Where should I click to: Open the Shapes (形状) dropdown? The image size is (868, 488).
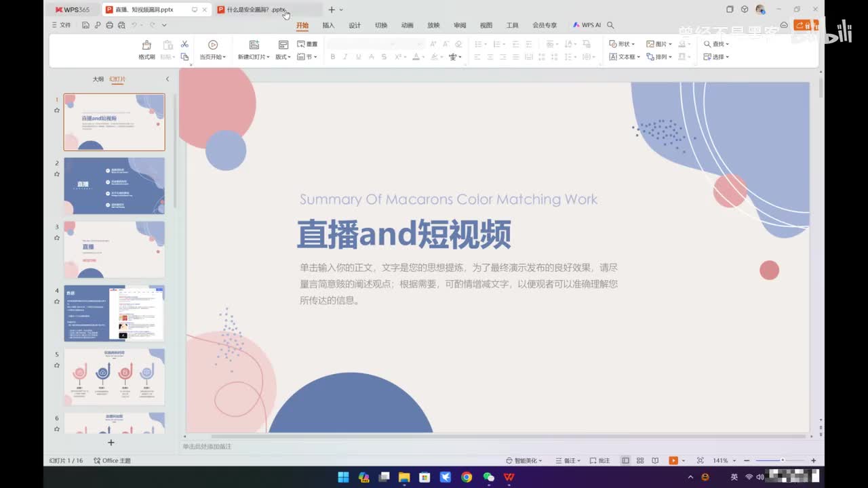tap(622, 44)
